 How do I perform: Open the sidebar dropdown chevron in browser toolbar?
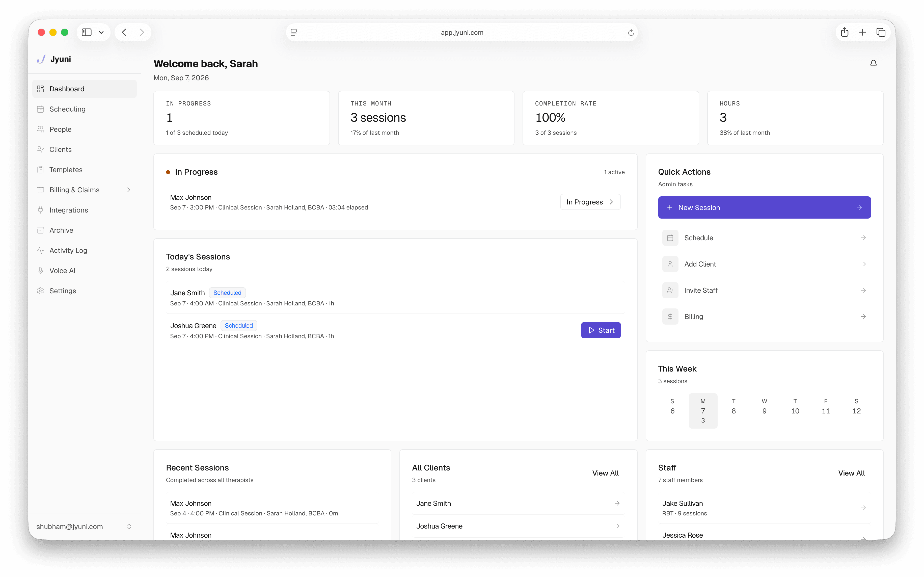[101, 33]
